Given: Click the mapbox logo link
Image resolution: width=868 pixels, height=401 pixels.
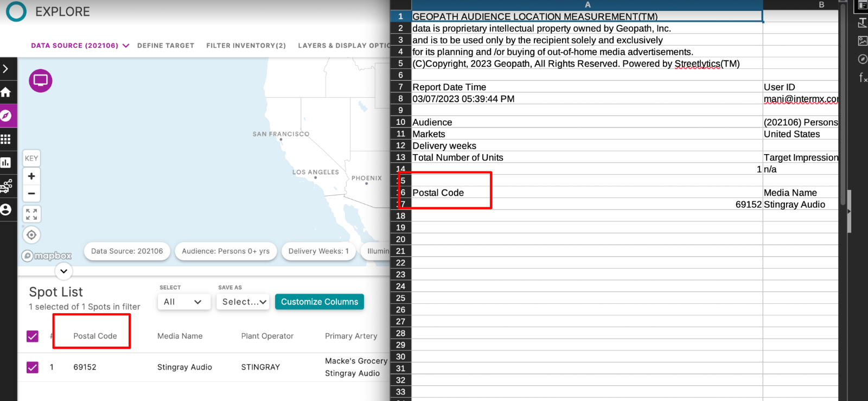Looking at the screenshot, I should (47, 256).
